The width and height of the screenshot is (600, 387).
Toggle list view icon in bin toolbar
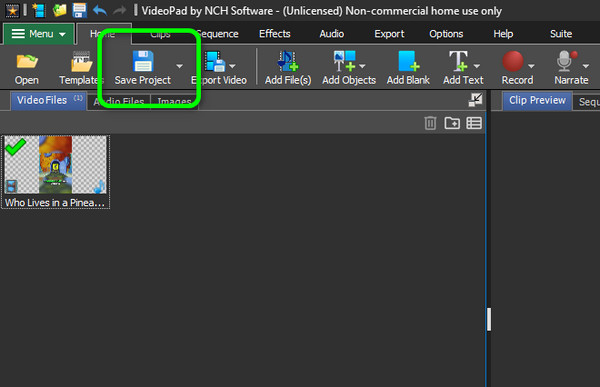(x=474, y=123)
